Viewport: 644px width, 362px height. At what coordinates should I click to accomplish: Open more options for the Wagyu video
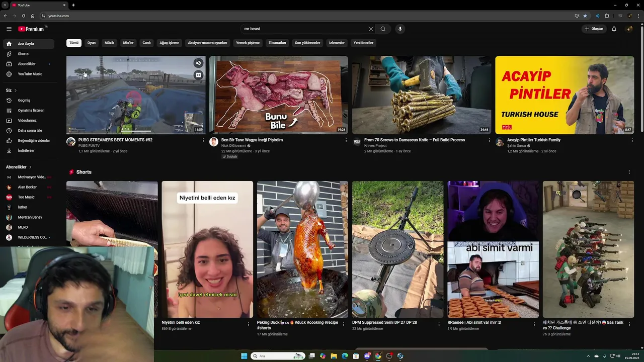click(346, 140)
